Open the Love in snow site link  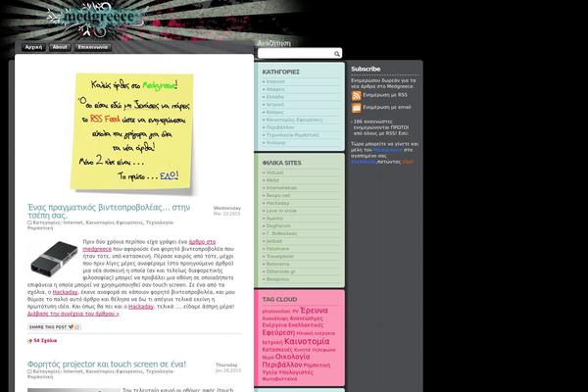pyautogui.click(x=281, y=211)
